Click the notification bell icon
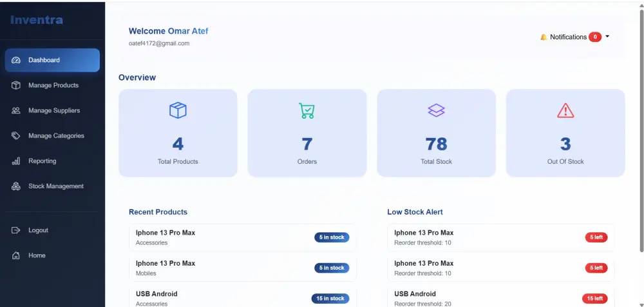This screenshot has height=307, width=644. (x=544, y=37)
